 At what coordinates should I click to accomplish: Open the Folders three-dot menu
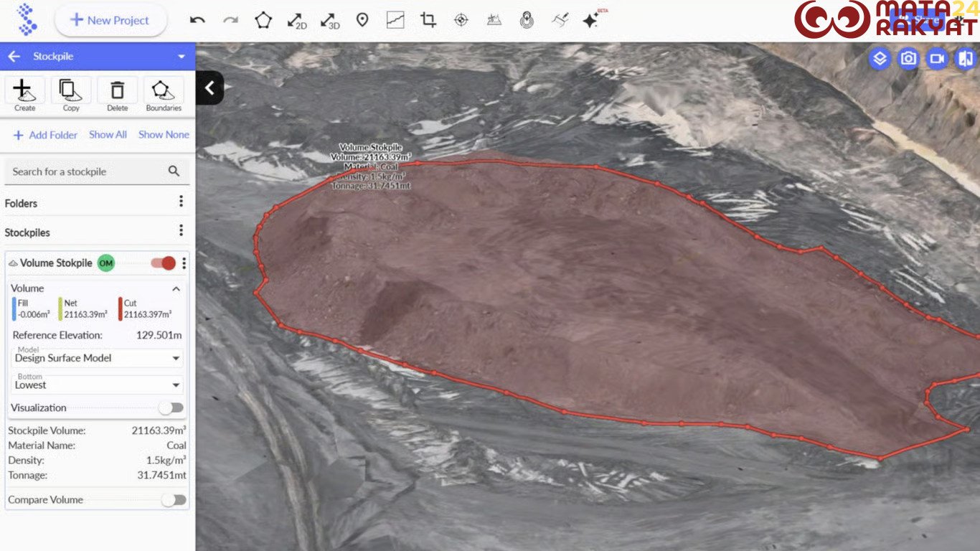pyautogui.click(x=181, y=202)
